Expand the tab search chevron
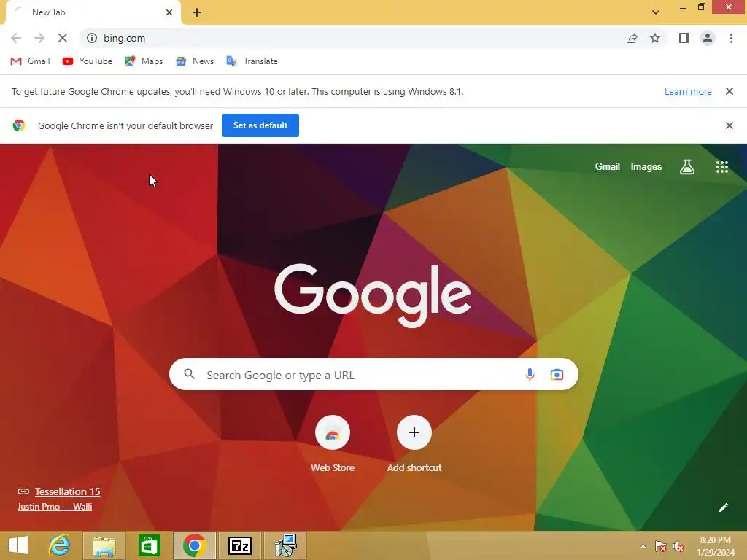Screen dimensions: 747x560 (x=656, y=12)
